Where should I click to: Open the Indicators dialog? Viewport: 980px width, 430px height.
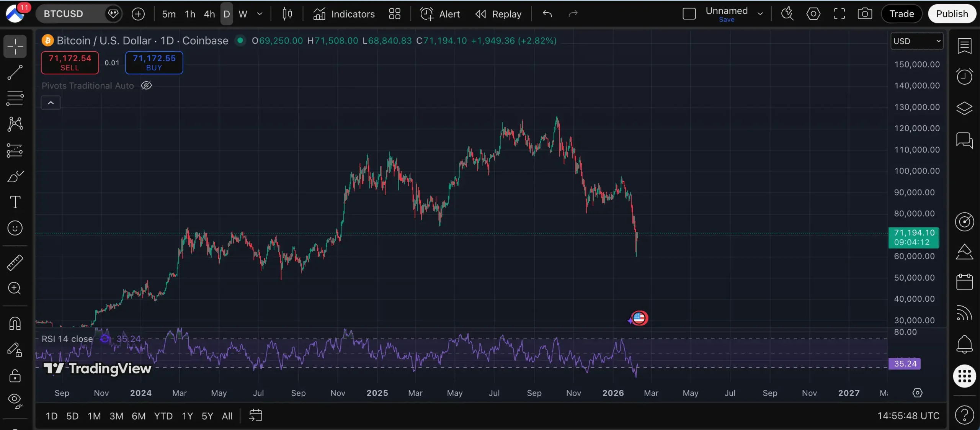coord(344,14)
